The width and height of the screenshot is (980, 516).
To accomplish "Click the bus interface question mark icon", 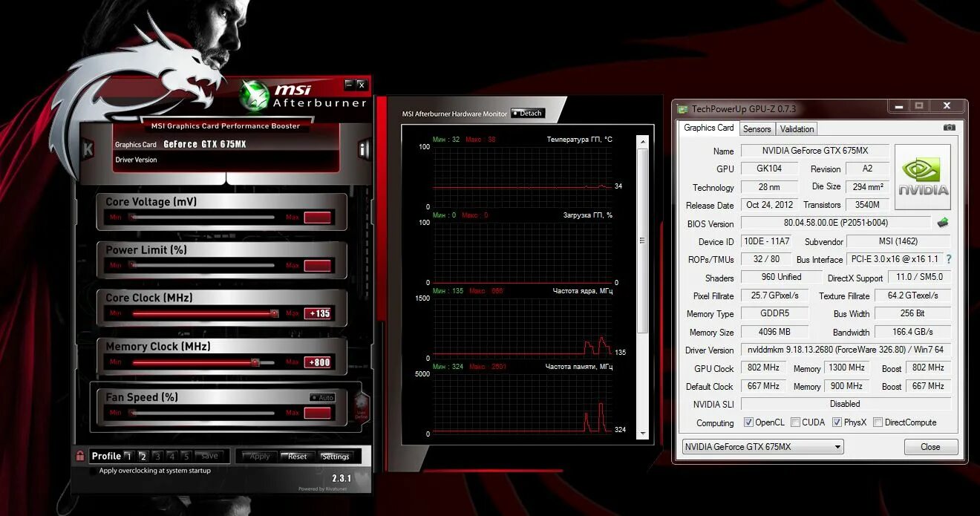I will pos(948,259).
